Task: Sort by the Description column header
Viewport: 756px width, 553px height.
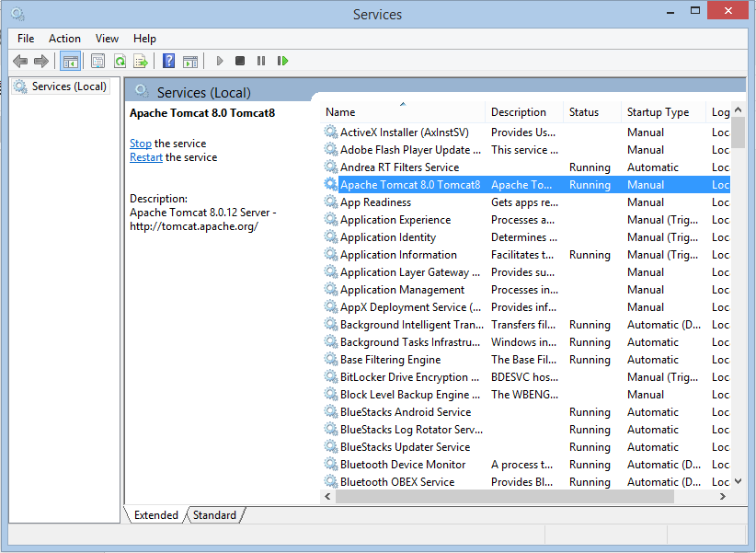Action: (524, 112)
